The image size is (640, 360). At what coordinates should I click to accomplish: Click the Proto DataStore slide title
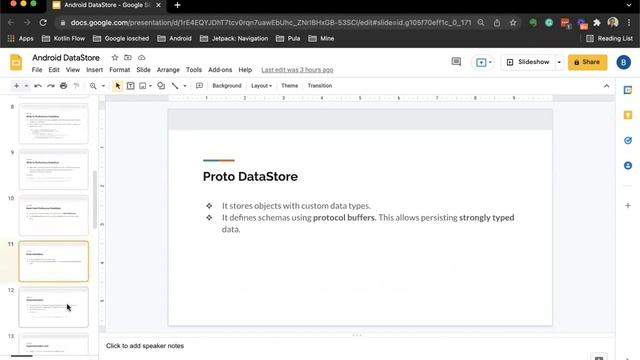coord(250,176)
